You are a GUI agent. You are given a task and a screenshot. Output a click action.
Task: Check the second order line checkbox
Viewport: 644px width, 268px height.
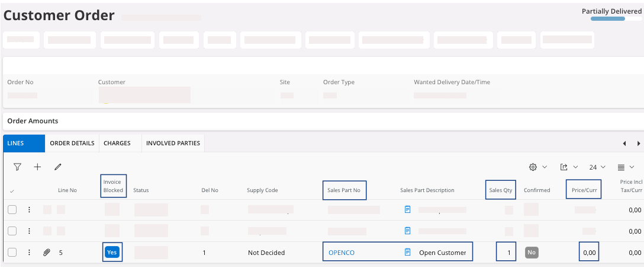(x=12, y=231)
